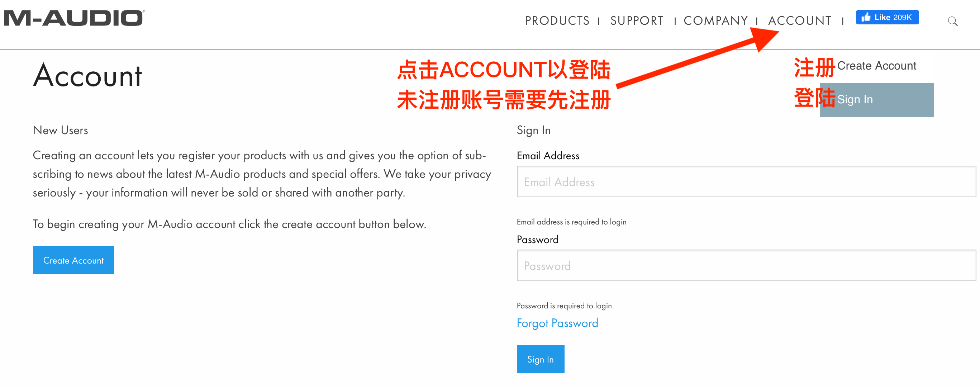980x388 pixels.
Task: Select Create Account in the account dropdown
Action: (x=876, y=66)
